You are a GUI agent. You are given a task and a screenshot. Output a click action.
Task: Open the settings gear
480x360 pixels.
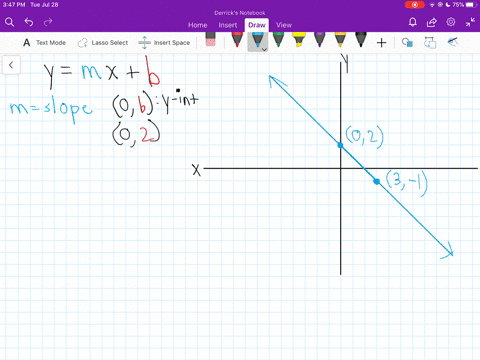(451, 22)
